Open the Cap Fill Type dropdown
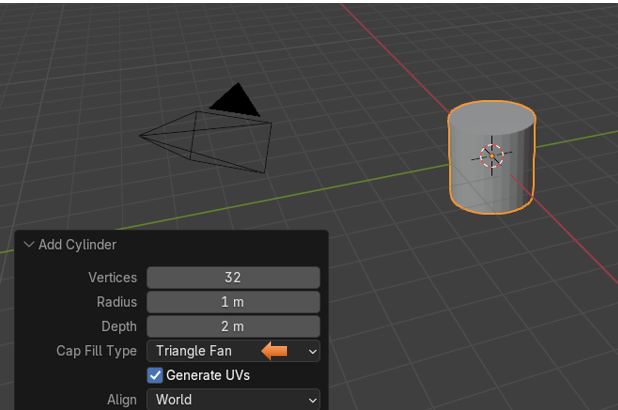This screenshot has width=618, height=410. (x=233, y=351)
